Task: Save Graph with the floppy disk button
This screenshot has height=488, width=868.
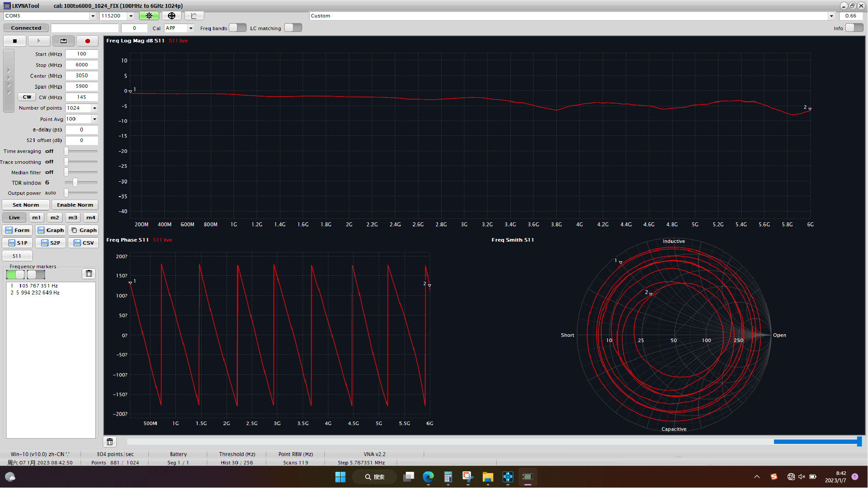Action: (51, 230)
